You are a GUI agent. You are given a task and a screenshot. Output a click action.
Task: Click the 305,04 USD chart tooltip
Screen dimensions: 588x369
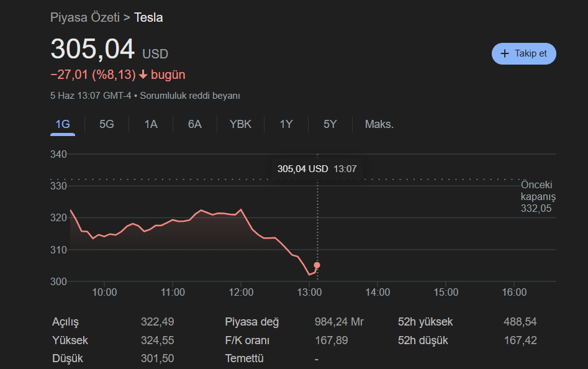click(317, 168)
